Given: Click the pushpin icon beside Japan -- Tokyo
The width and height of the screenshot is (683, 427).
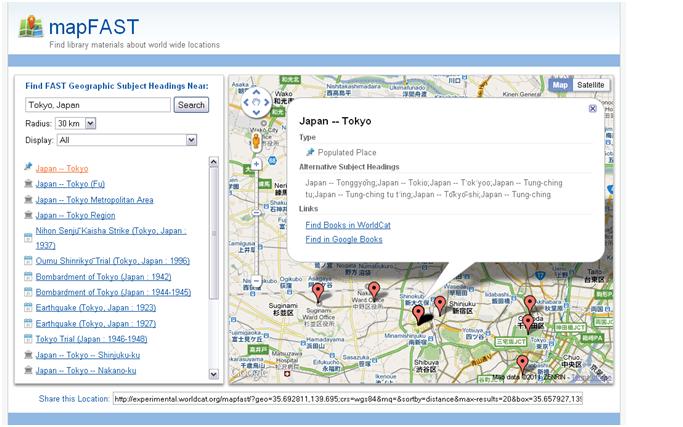Looking at the screenshot, I should coord(28,166).
